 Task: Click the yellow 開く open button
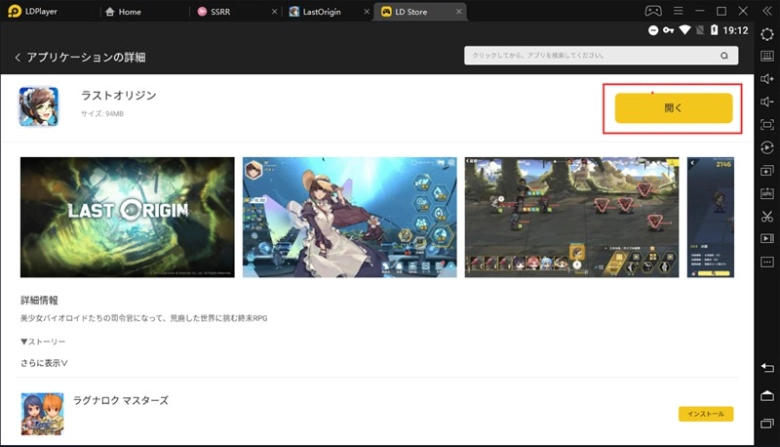673,108
